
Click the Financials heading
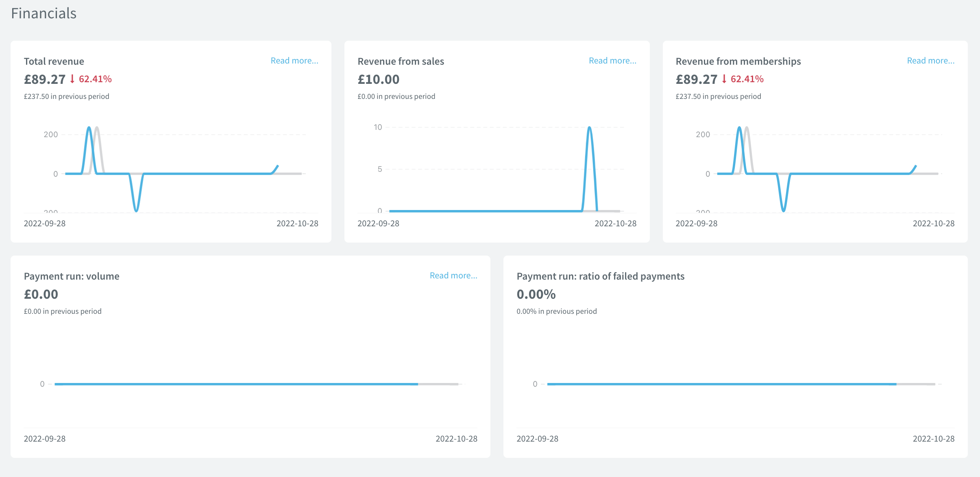coord(44,13)
